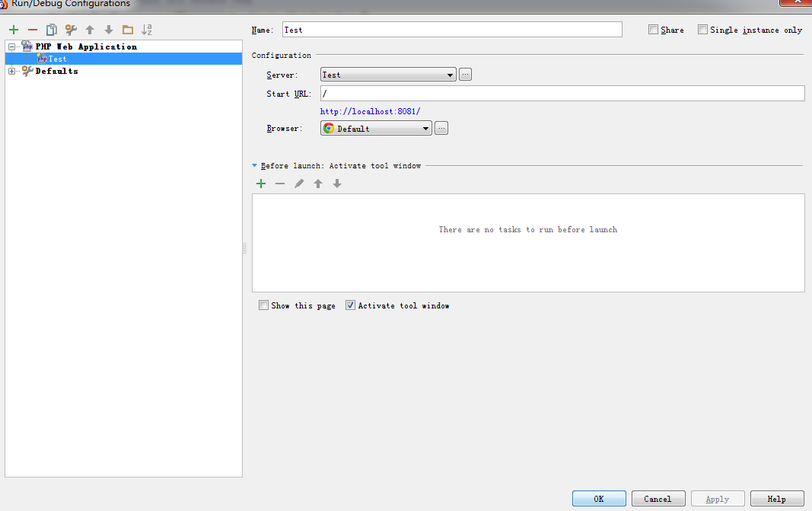Enable the Share checkbox

(653, 30)
